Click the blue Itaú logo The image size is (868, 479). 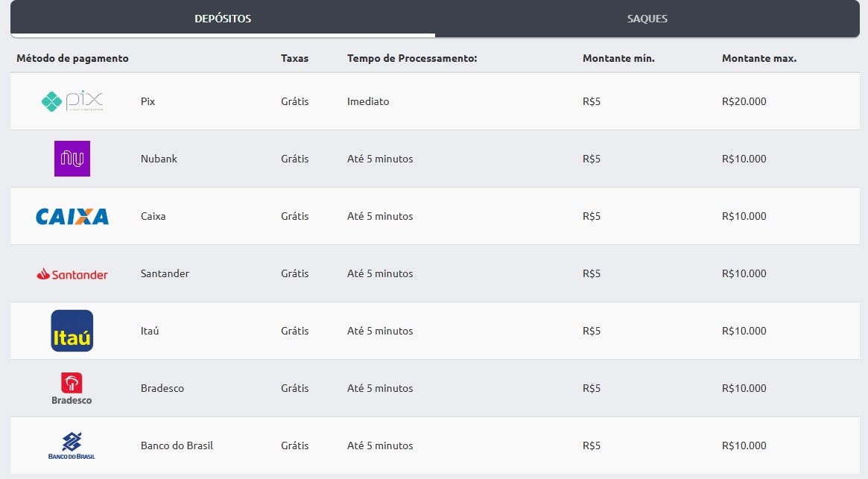[x=72, y=331]
